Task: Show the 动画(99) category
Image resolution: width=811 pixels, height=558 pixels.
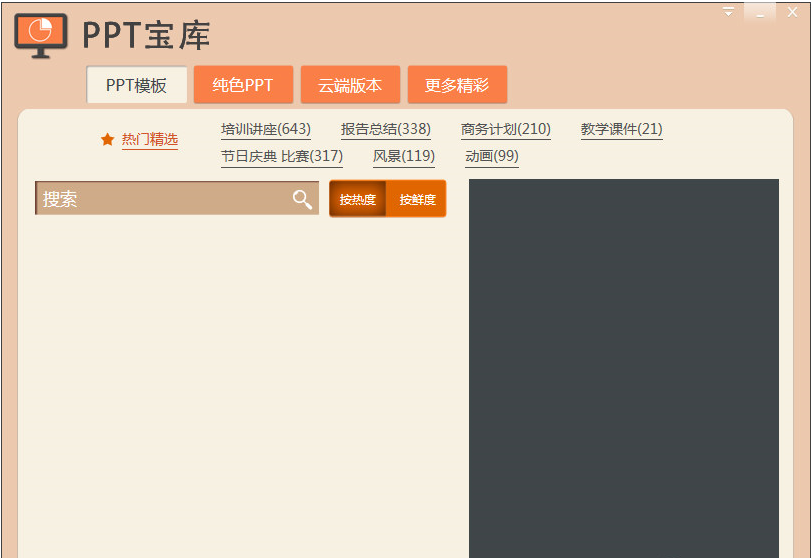Action: coord(492,156)
